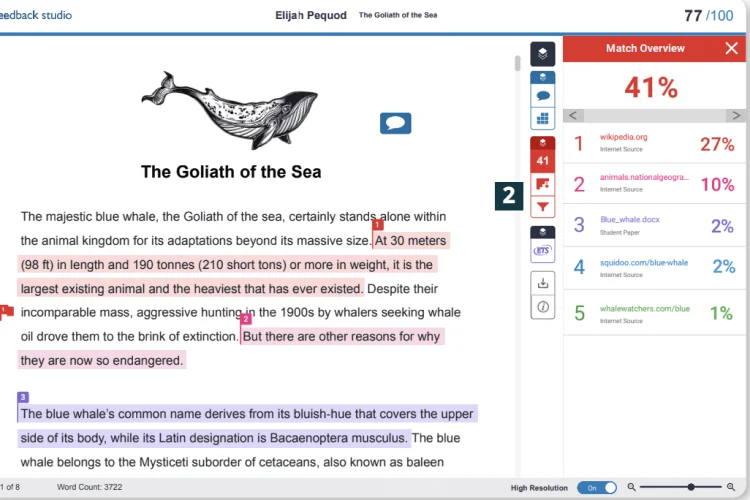Open the blue comment bubble on paper

coord(396,123)
